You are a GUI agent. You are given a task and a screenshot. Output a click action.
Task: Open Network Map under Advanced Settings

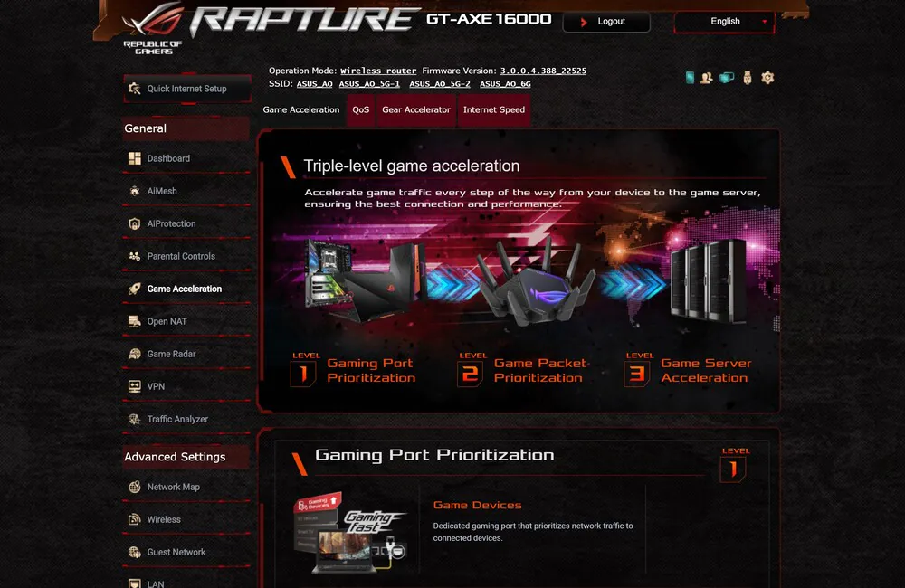186,487
